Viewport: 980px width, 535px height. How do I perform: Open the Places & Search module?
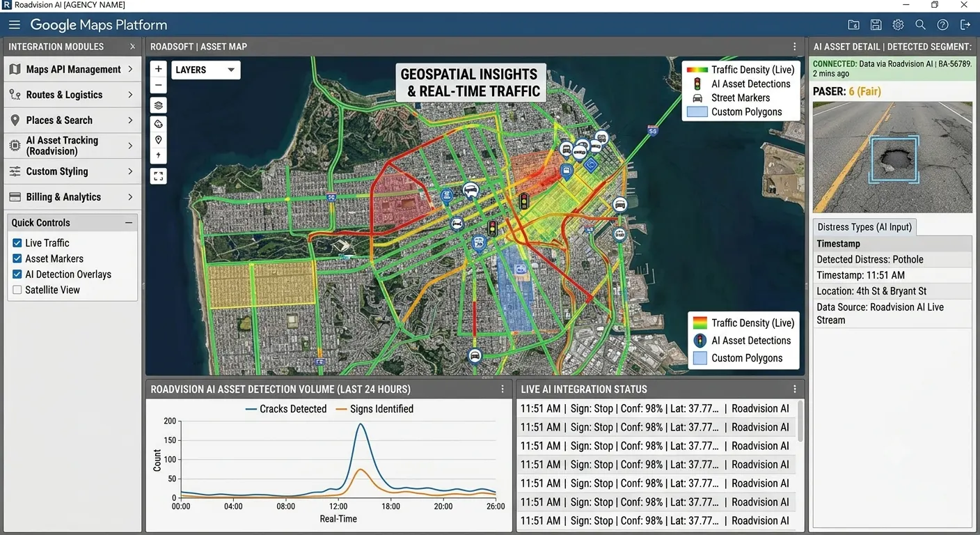pos(72,121)
